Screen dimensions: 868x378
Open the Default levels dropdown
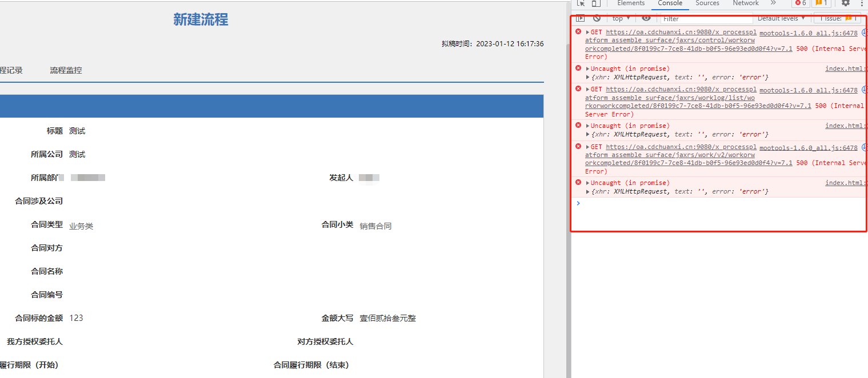click(x=779, y=18)
